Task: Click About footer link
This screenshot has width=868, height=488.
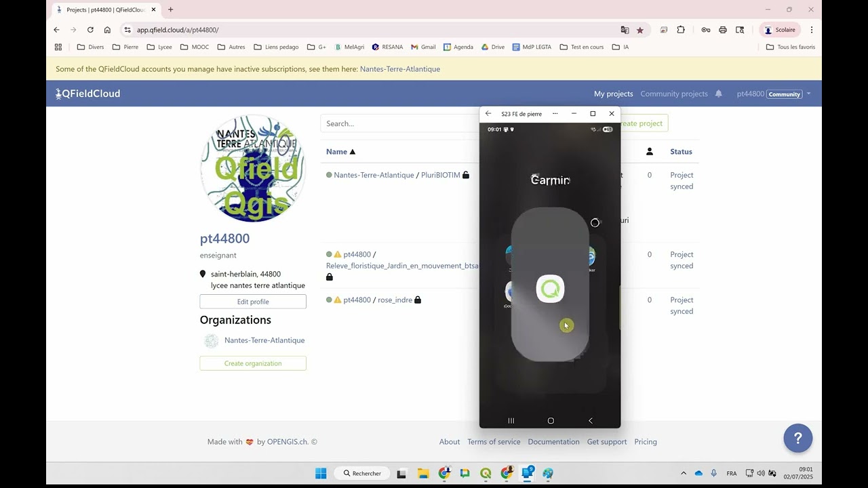Action: coord(450,442)
